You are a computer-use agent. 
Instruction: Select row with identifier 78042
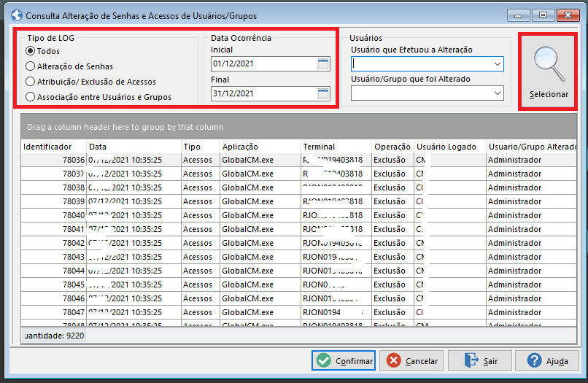coord(298,244)
